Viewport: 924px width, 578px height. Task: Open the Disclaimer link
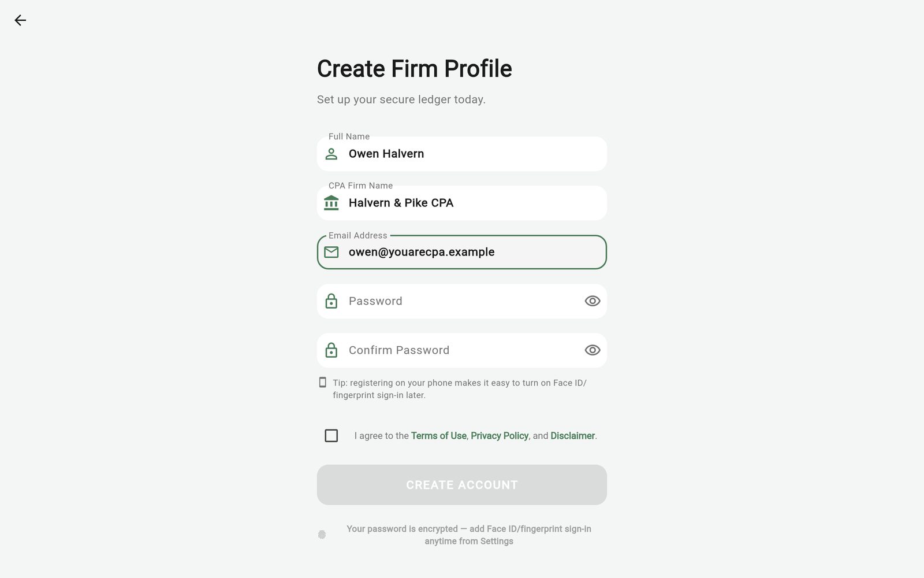pos(572,436)
